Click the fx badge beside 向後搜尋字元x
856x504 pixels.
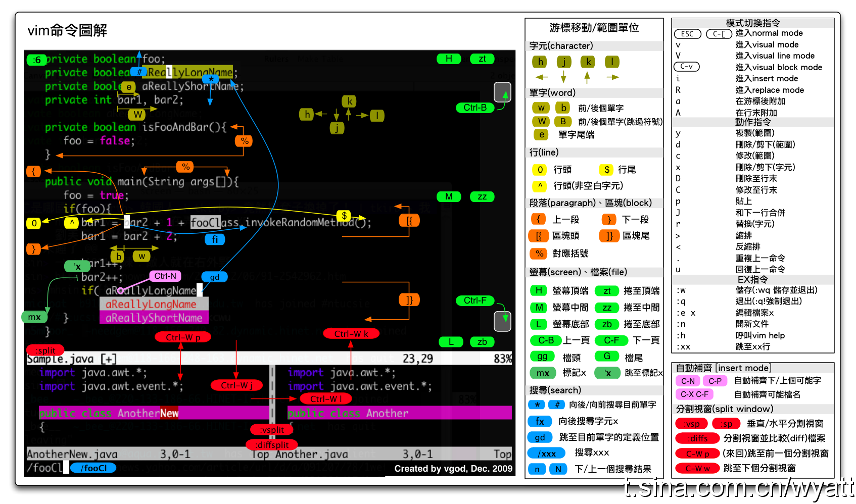pyautogui.click(x=540, y=421)
